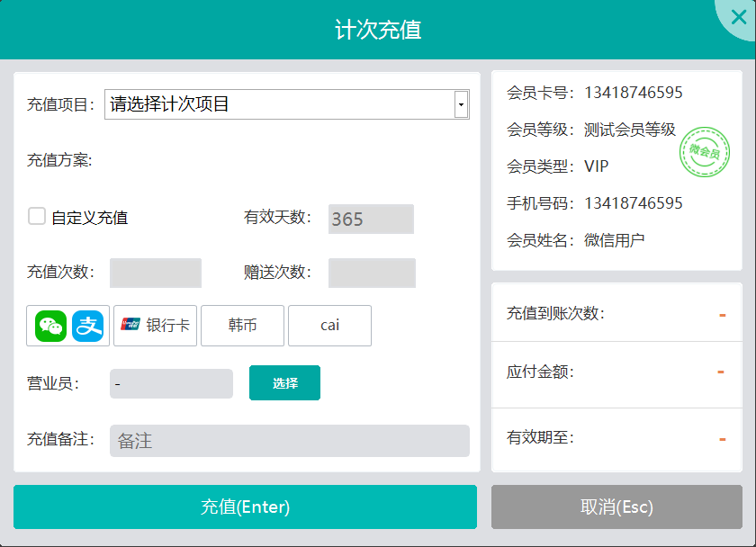This screenshot has width=756, height=547.
Task: Focus the 充值备注 remarks field
Action: [x=289, y=441]
